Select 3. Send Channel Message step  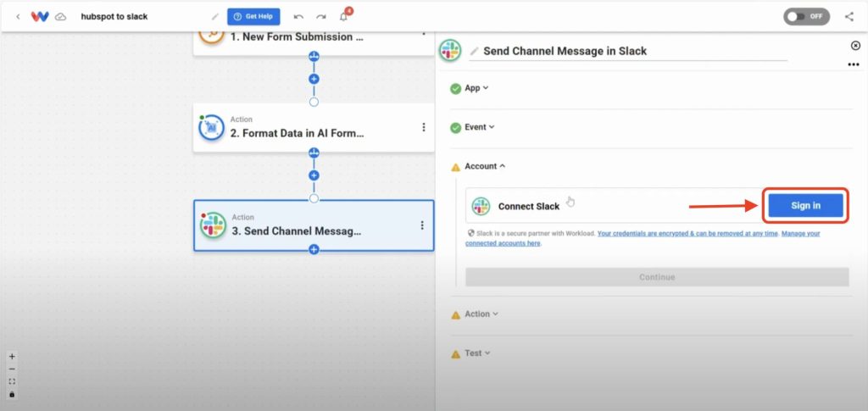coord(314,225)
